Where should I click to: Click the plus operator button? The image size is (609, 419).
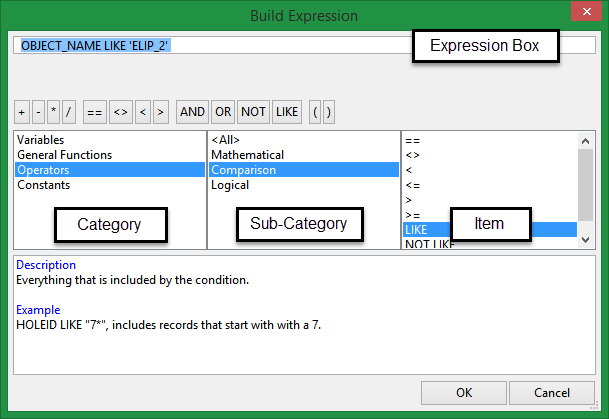(x=22, y=112)
